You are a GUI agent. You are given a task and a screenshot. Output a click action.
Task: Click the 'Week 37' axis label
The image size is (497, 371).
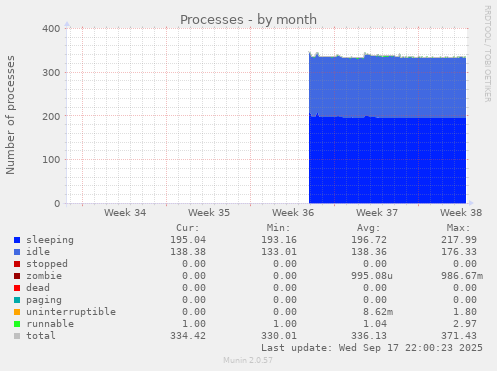[377, 213]
